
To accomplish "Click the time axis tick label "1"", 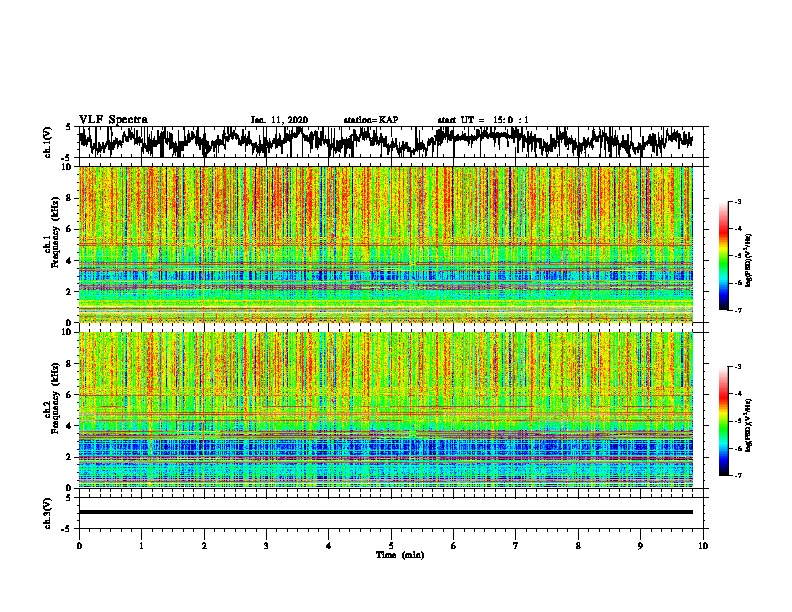I will coord(141,546).
